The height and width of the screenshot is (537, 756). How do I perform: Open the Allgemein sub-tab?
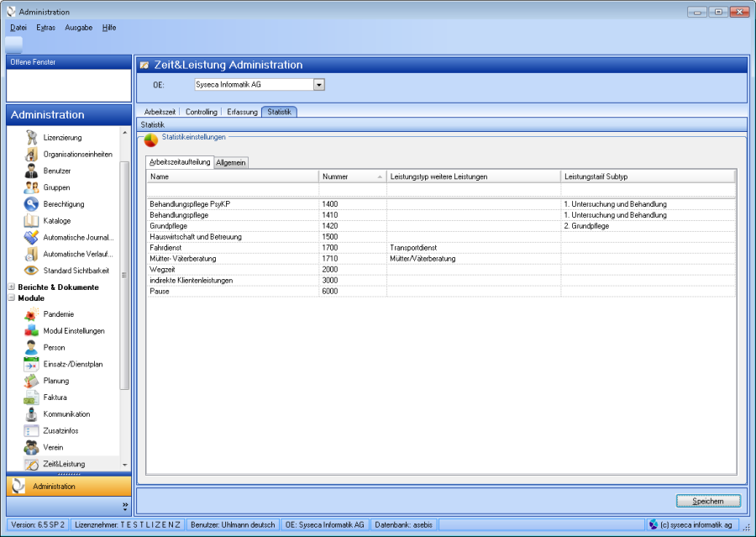(231, 163)
